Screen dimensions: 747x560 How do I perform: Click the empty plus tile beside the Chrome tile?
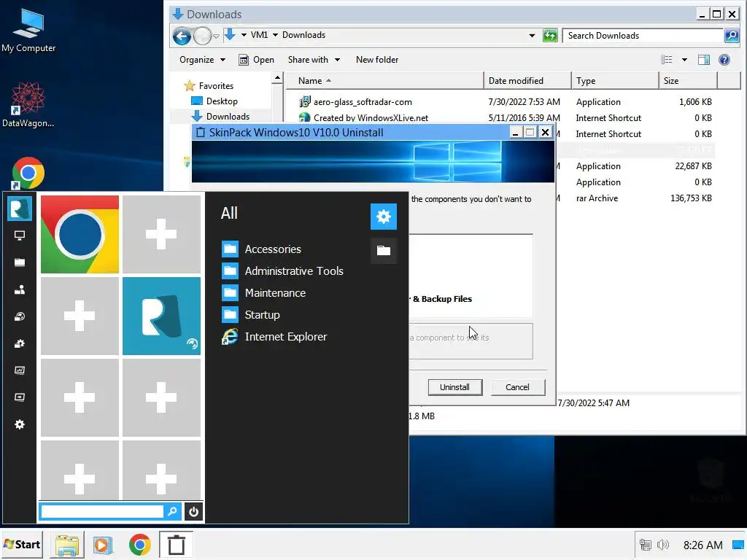(161, 234)
